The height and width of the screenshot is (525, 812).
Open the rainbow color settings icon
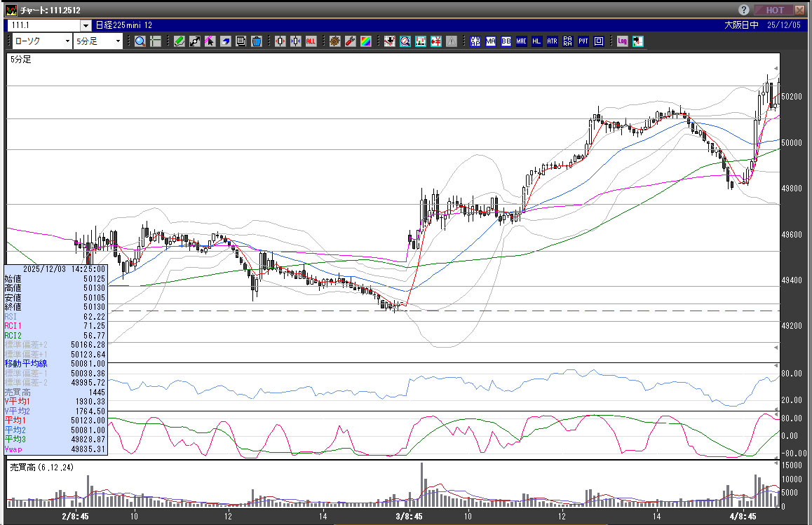(x=365, y=41)
